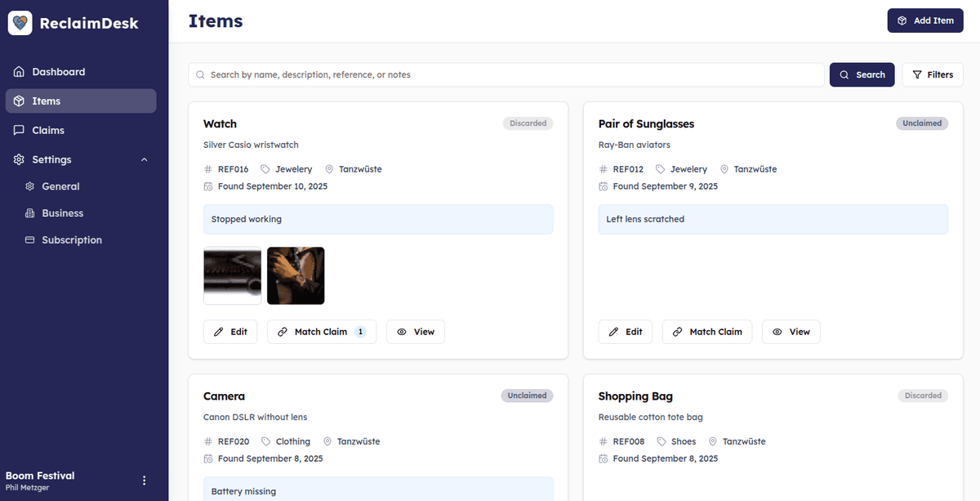Click the ReclaimDesk heart logo icon
Screen dimensions: 980x501
[20, 23]
